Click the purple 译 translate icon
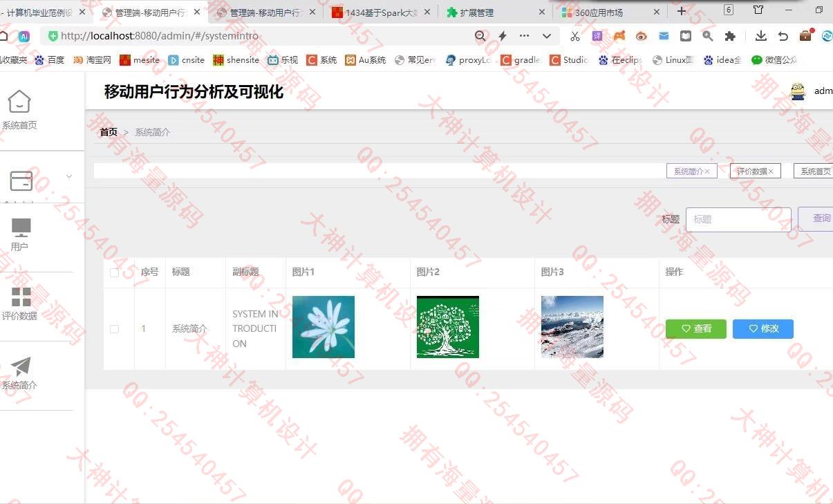This screenshot has height=504, width=833. (x=597, y=36)
